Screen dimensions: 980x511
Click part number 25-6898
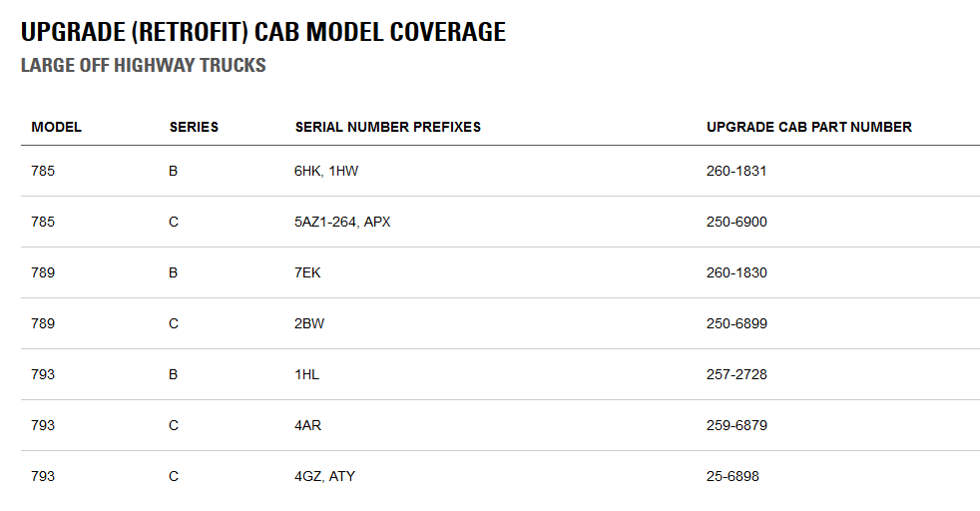tap(733, 476)
